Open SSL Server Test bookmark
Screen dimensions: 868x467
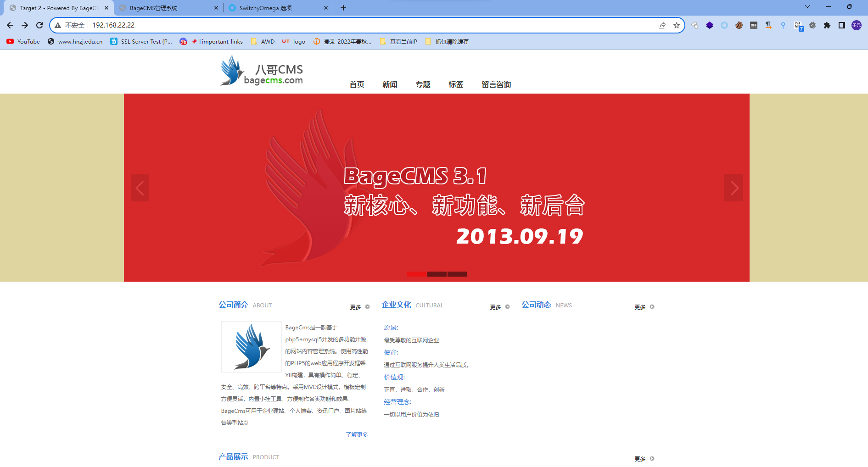(x=141, y=41)
